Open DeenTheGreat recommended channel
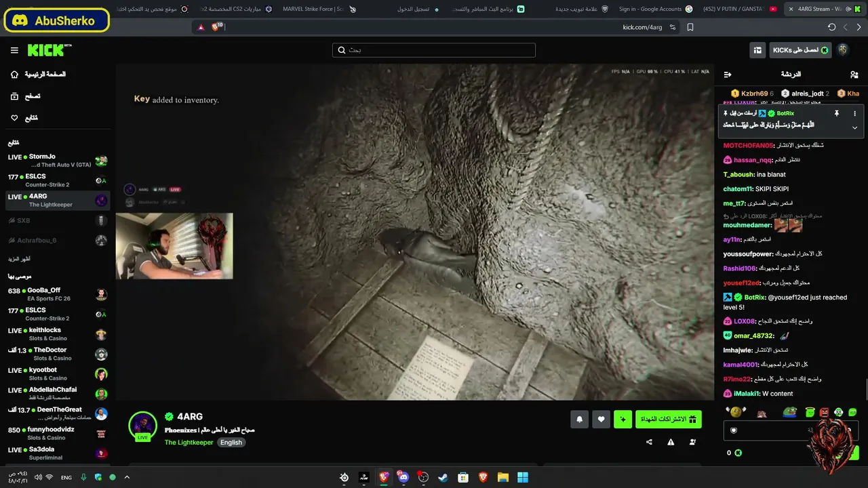This screenshot has height=488, width=868. 58,413
